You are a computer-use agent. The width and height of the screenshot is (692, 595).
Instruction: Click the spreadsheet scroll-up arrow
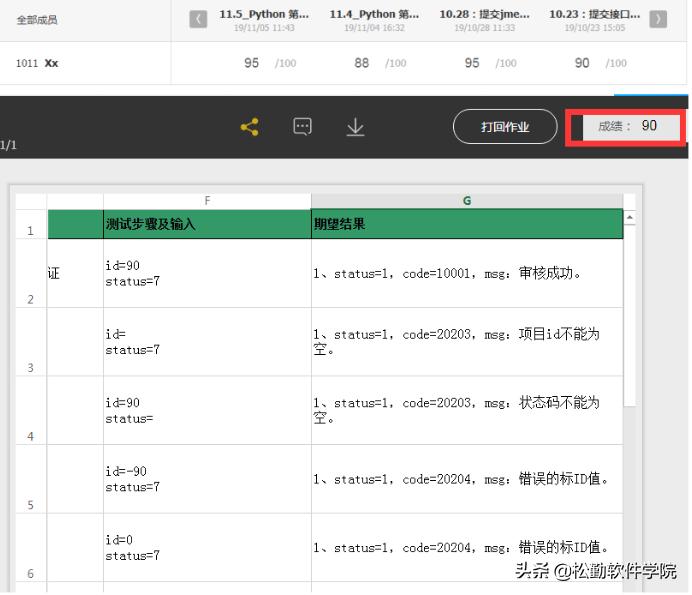click(x=629, y=217)
